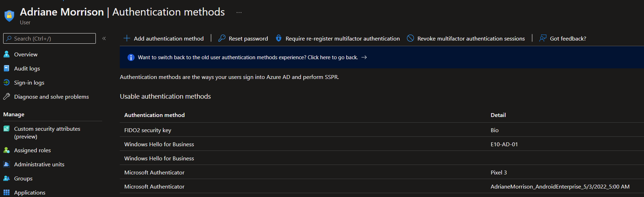Select Microsoft Authenticator AndroidEnterprise row
Viewport: 644px width, 197px height.
pyautogui.click(x=382, y=186)
